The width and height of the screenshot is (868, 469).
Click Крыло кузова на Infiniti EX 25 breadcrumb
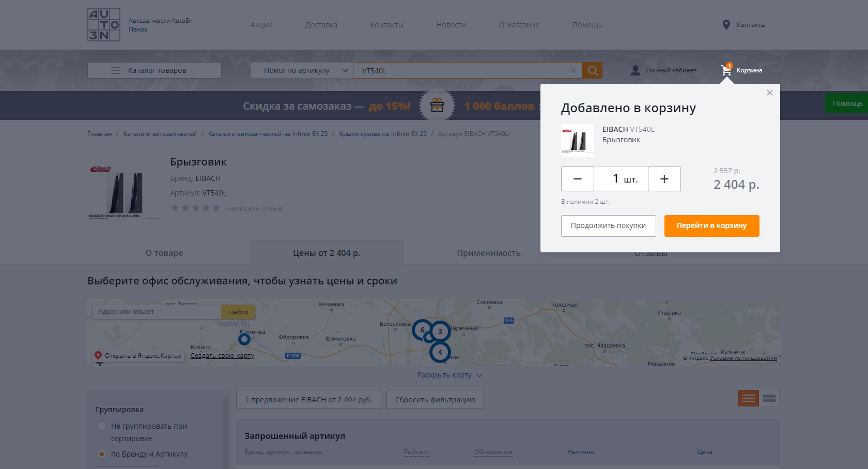[383, 134]
